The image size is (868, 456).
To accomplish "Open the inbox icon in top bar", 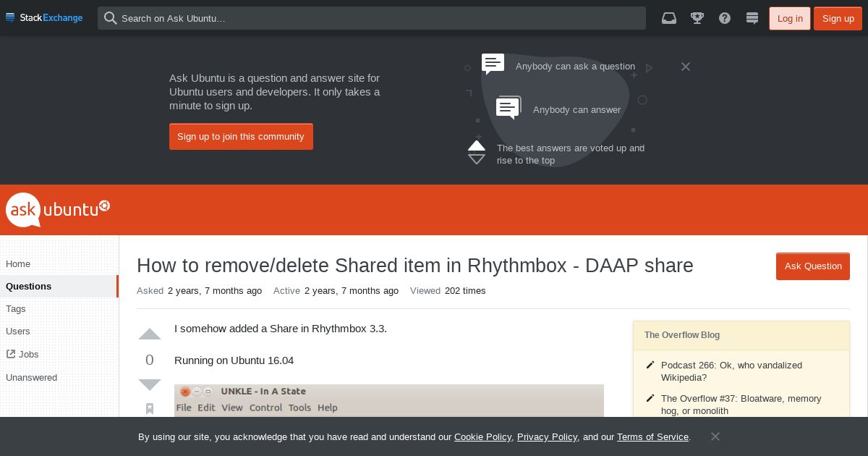I will coord(669,18).
